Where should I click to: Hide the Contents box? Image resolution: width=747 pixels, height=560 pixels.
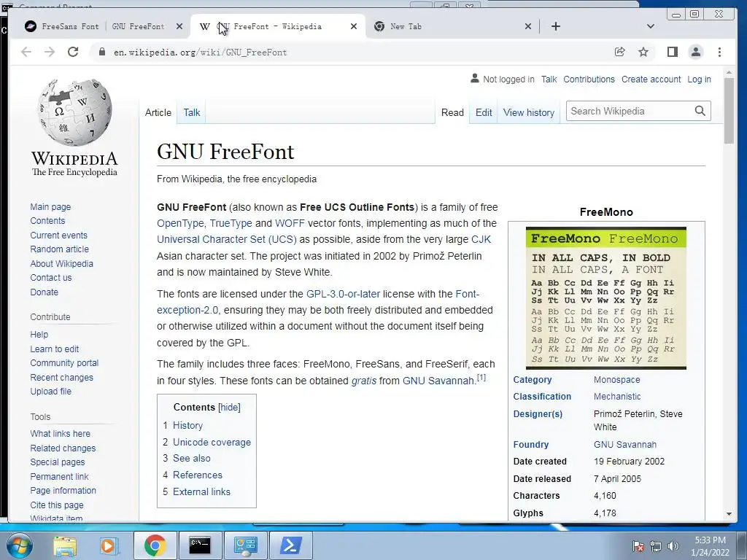tap(229, 408)
